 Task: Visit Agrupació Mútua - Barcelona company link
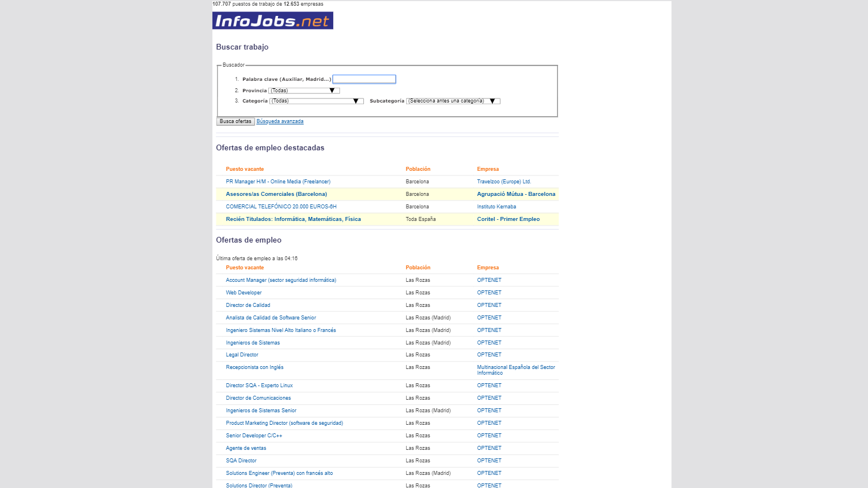[516, 194]
